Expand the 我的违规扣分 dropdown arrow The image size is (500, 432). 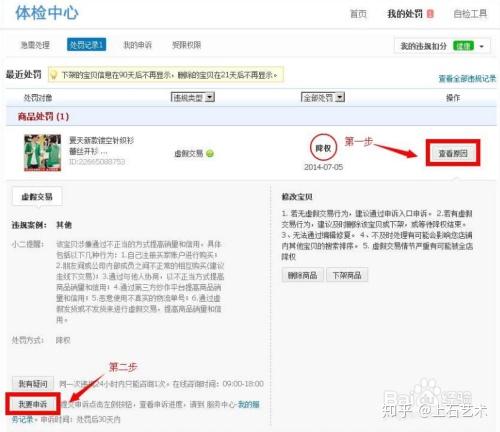click(482, 46)
